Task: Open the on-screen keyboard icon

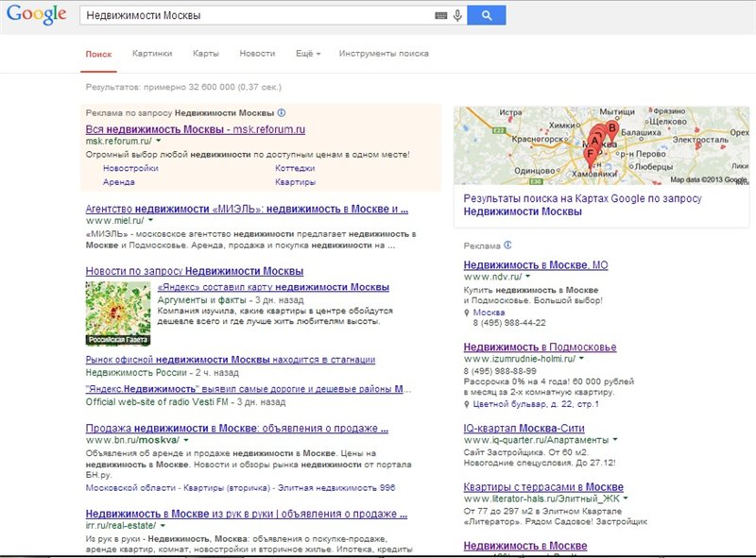Action: (440, 15)
